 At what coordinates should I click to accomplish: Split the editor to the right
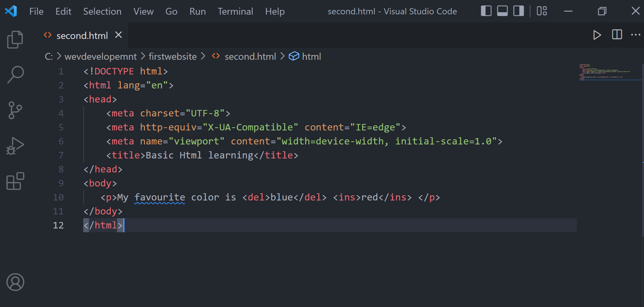click(x=617, y=35)
